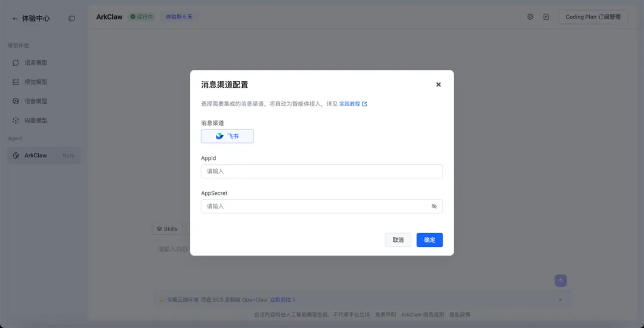Screen dimensions: 644x328
Task: Go back with the 体验中心 arrow
Action: tap(15, 18)
